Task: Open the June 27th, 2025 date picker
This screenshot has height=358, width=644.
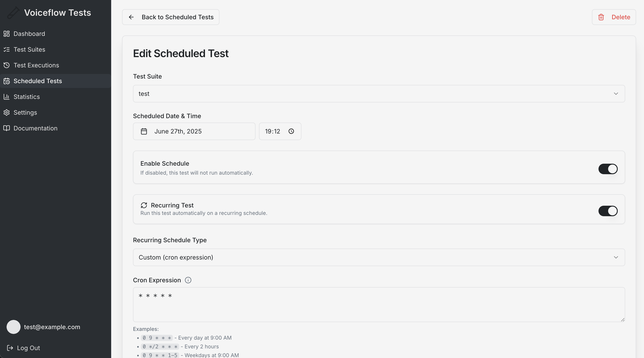Action: click(x=194, y=131)
